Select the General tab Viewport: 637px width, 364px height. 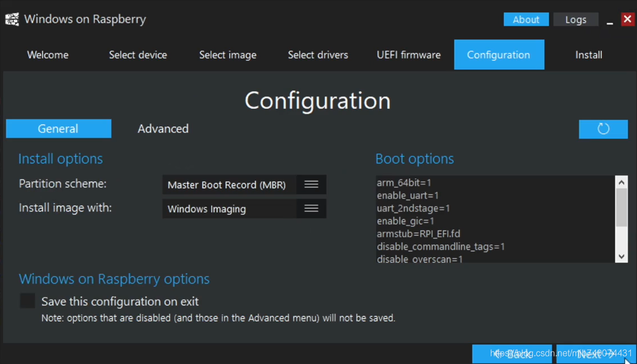(58, 129)
